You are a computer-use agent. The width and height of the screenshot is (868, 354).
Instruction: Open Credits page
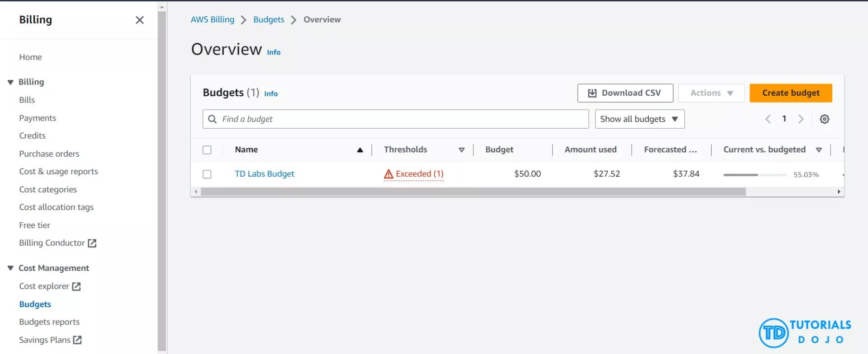(x=32, y=136)
